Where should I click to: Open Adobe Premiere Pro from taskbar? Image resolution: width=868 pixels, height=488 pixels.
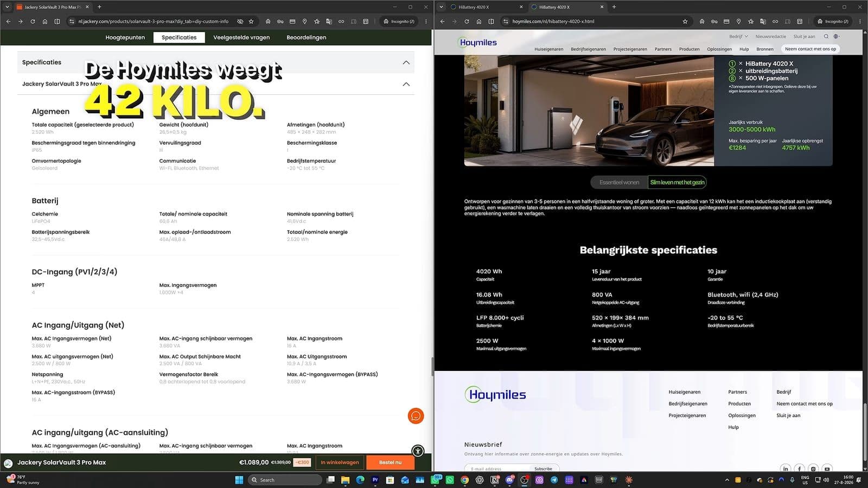tap(375, 480)
